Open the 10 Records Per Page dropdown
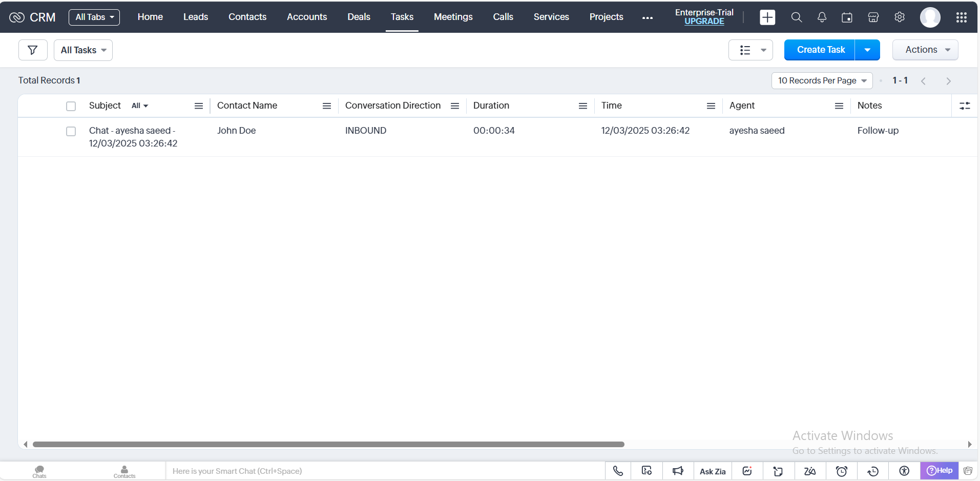Viewport: 980px width, 481px height. pos(821,80)
